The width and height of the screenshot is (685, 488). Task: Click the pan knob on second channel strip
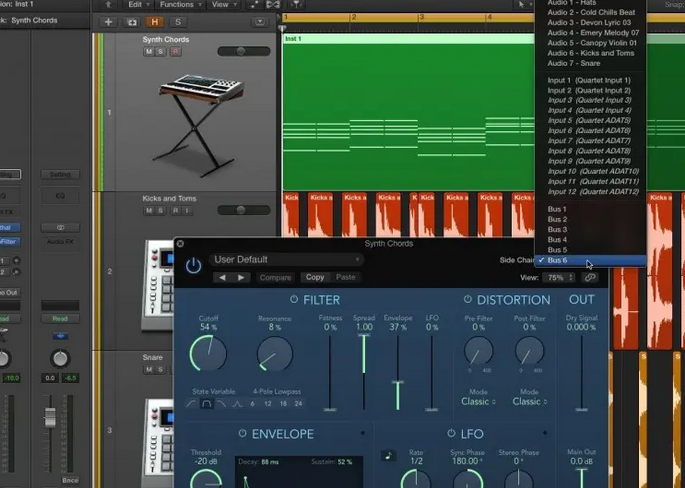60,358
